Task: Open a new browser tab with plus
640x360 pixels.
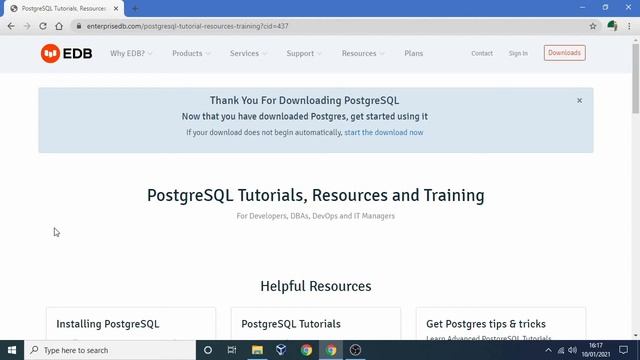Action: [x=135, y=8]
